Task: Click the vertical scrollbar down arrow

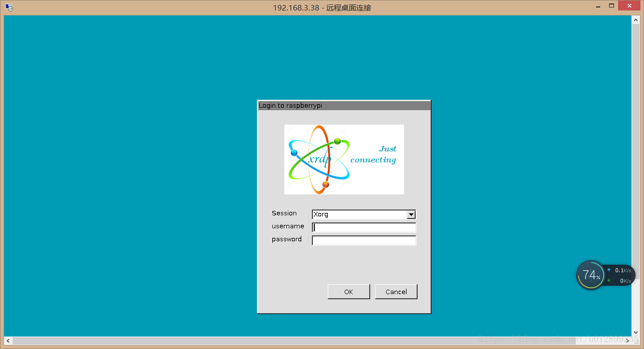Action: [636, 332]
